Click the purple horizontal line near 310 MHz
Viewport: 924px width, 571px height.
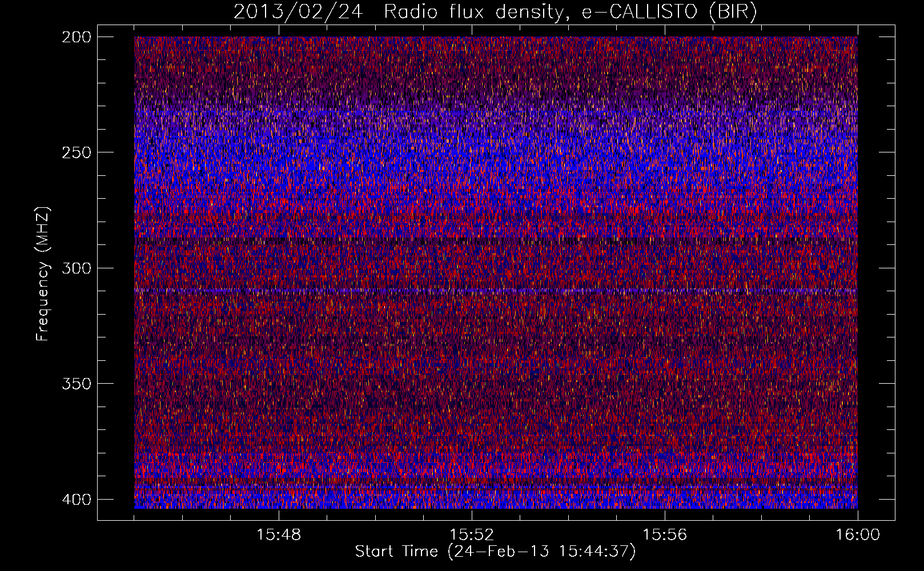496,291
